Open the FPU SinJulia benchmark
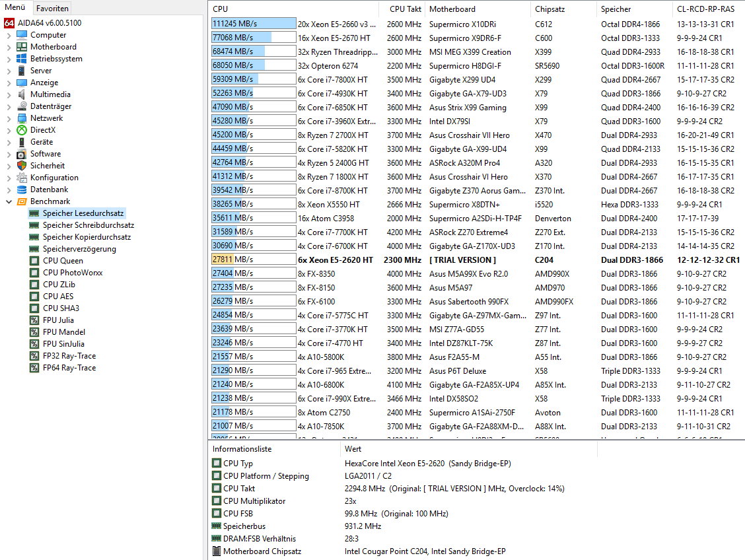 [x=63, y=344]
